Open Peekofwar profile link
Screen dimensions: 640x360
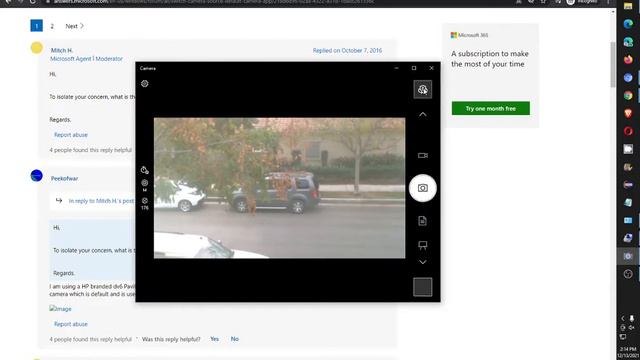[x=64, y=178]
